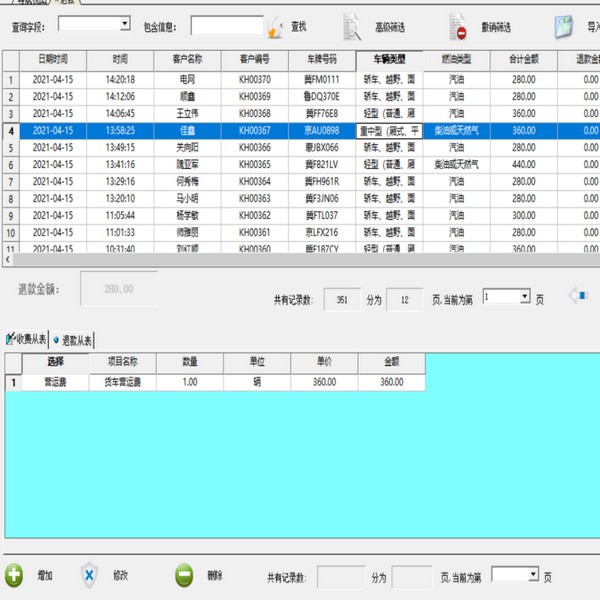Image resolution: width=600 pixels, height=600 pixels.
Task: Click the 查找 search icon
Action: (276, 26)
